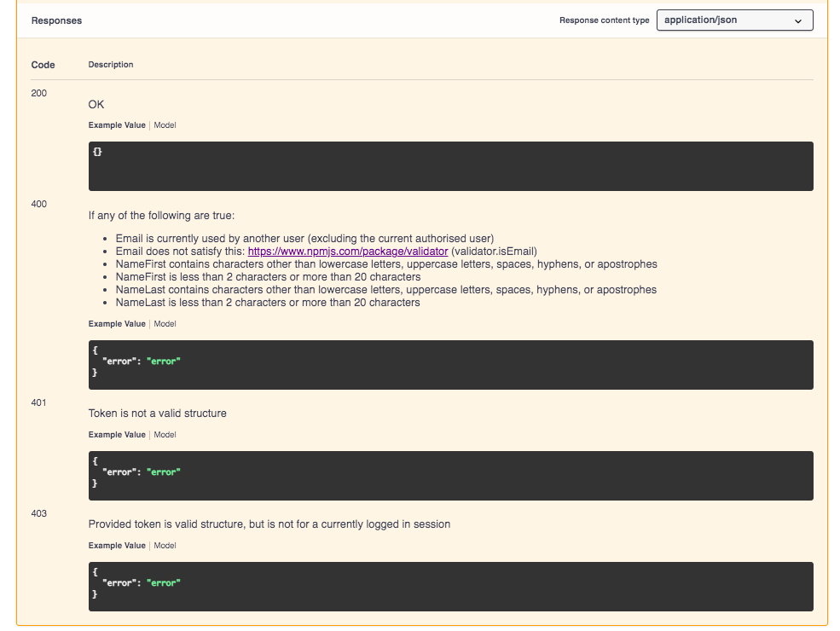Select Example Value beneath the 403 response

(x=116, y=545)
